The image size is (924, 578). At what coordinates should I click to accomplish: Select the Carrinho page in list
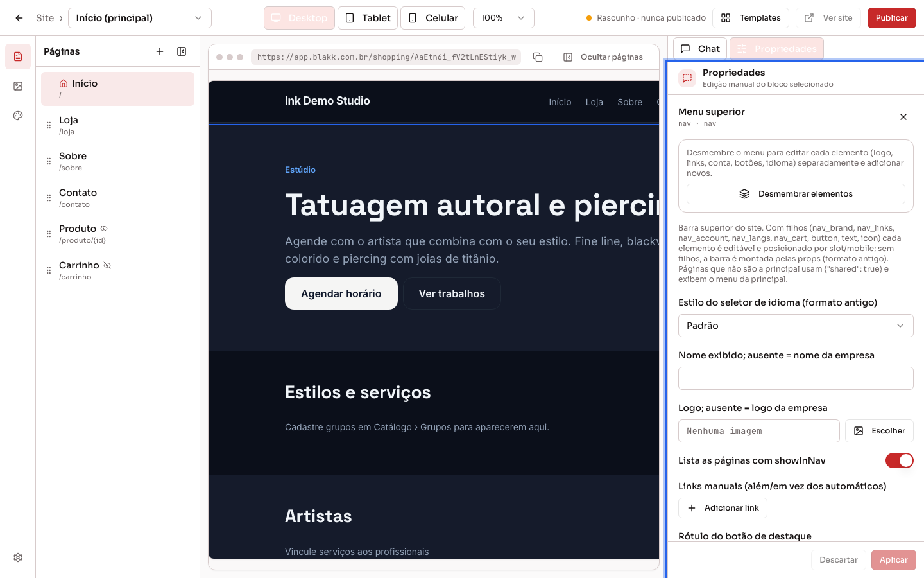[x=117, y=270]
